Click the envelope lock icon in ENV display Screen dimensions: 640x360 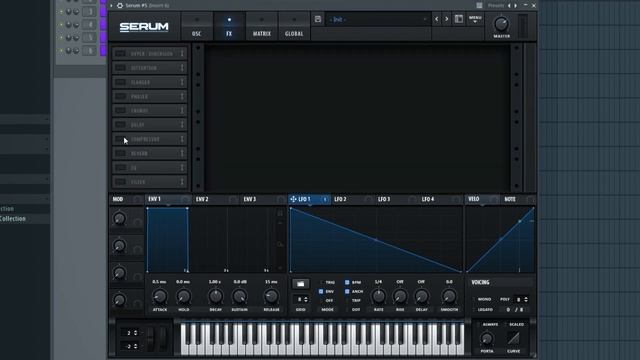click(x=280, y=213)
